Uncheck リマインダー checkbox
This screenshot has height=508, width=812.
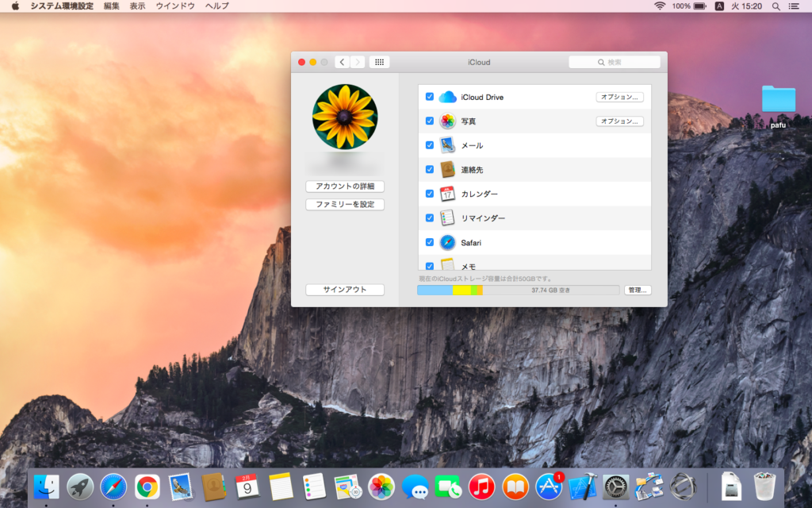(429, 217)
